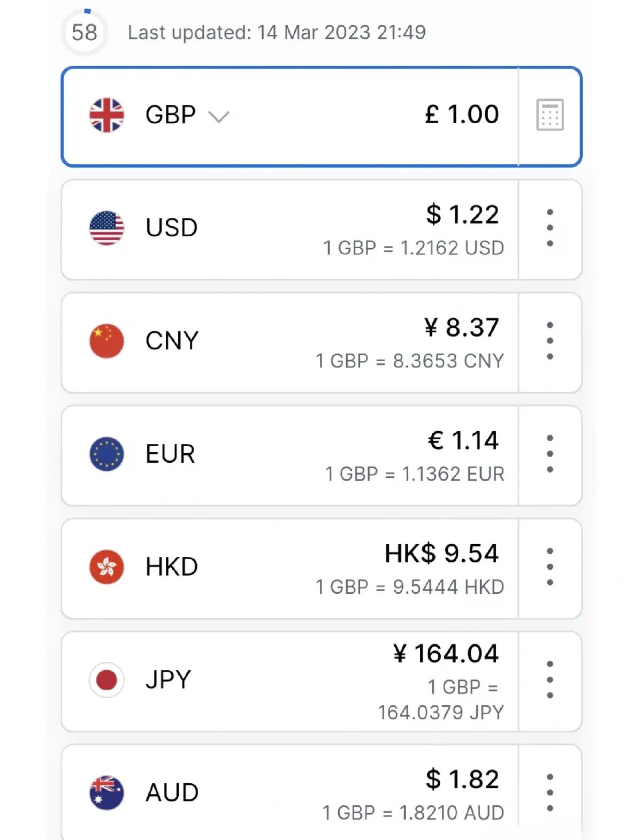This screenshot has width=642, height=840.
Task: Click the ¥ 164.04 JPY converted amount
Action: click(x=446, y=654)
